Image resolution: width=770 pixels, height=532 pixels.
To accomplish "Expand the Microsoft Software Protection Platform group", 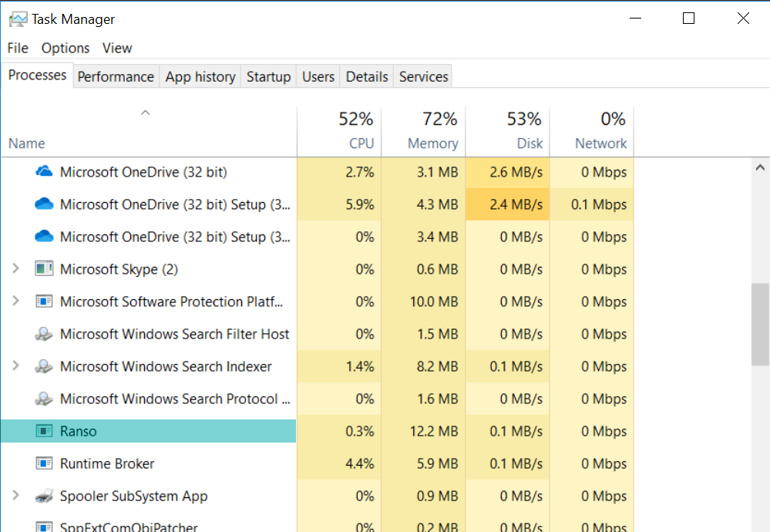I will 15,301.
